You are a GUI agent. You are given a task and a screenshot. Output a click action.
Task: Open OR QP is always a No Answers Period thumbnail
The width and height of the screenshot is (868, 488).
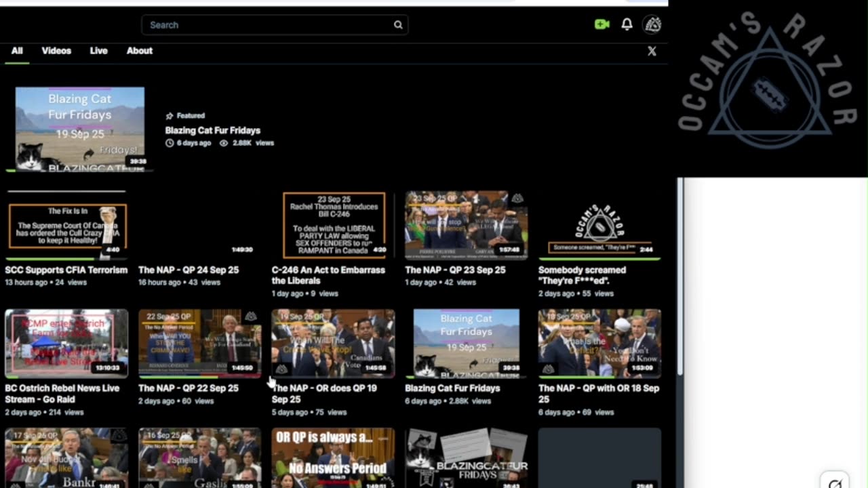coord(333,457)
